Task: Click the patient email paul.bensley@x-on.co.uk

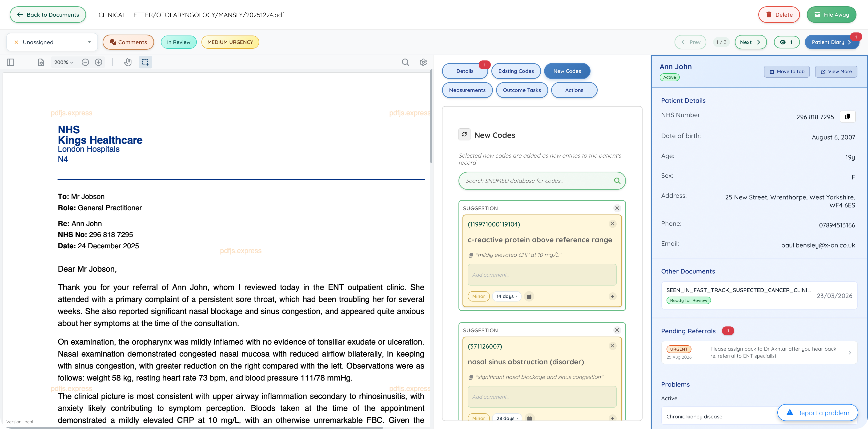Action: (x=818, y=245)
